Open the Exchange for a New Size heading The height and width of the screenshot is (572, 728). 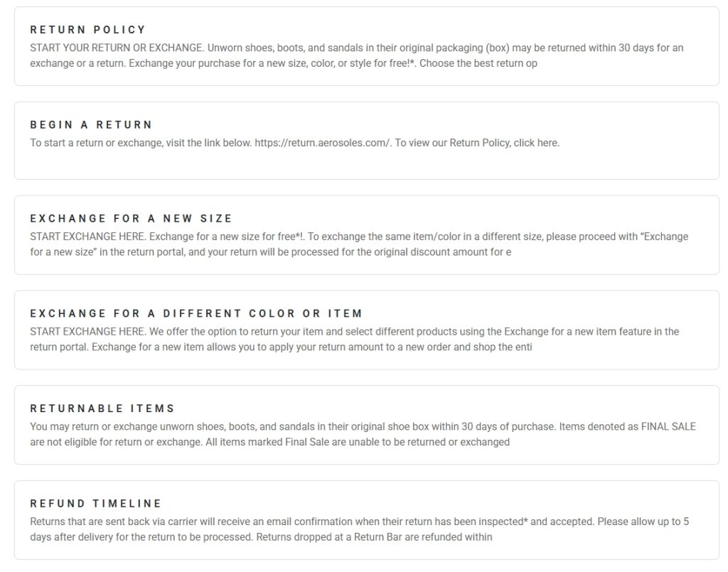coord(131,218)
